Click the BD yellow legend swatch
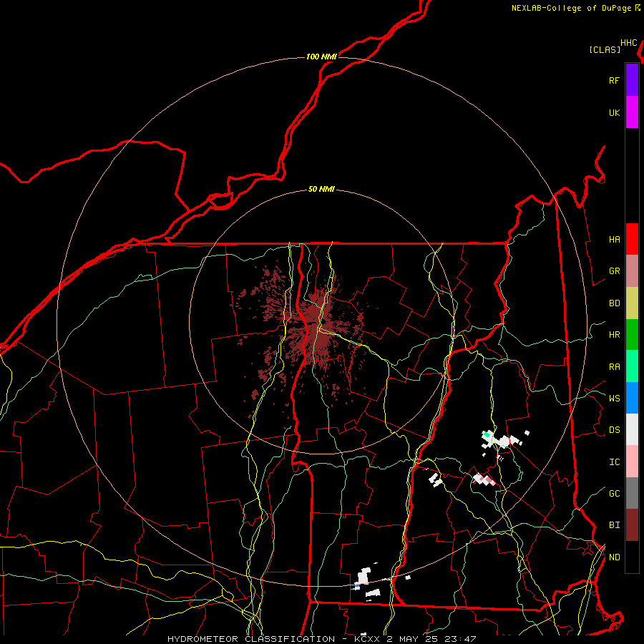Viewport: 644px width, 644px height. 632,303
